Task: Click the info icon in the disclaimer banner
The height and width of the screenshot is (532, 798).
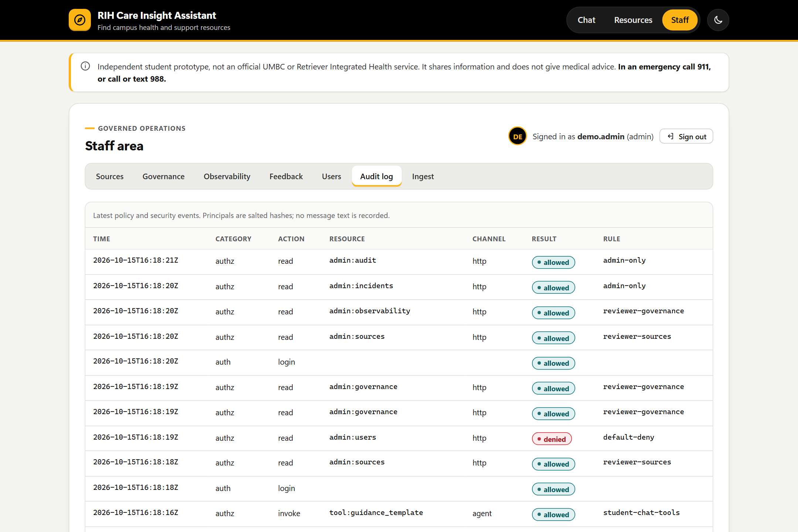Action: pyautogui.click(x=85, y=66)
